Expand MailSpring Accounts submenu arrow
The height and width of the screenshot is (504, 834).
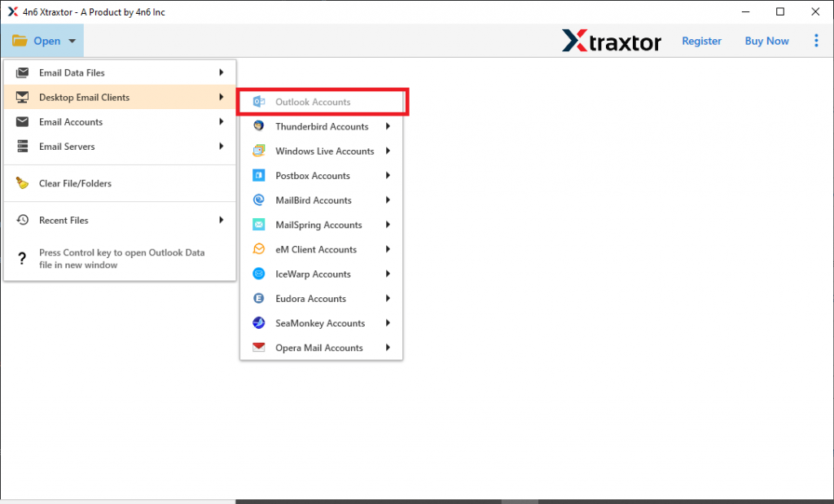coord(388,225)
